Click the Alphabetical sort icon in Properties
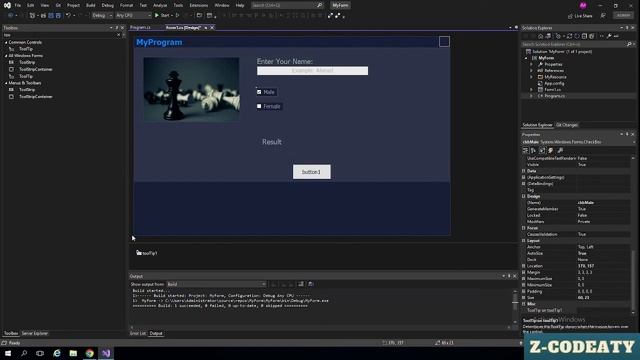640x360 pixels. 533,151
